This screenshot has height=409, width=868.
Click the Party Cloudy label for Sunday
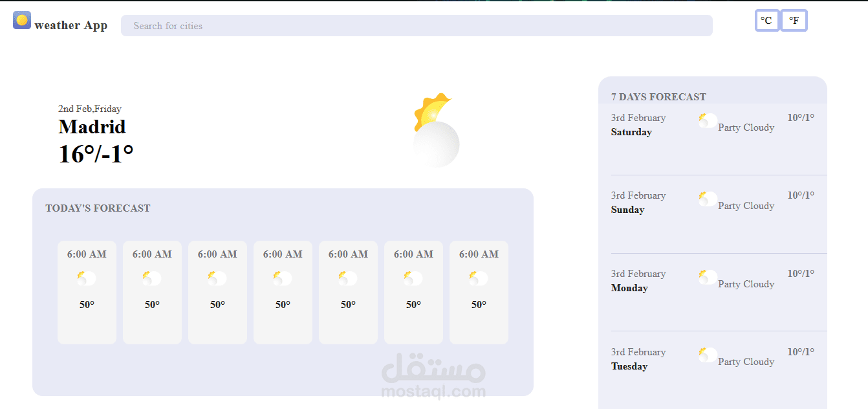(745, 205)
